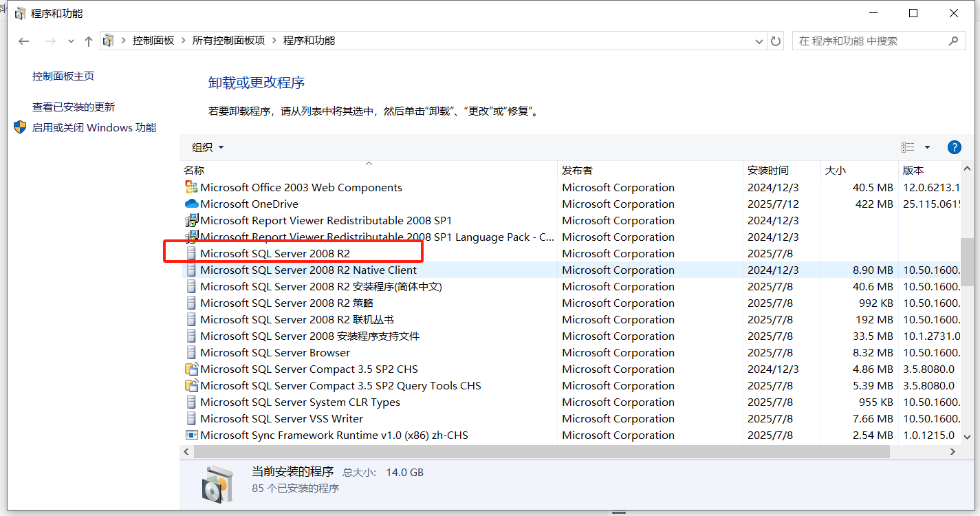Change view using the view icon
The width and height of the screenshot is (980, 516).
908,147
